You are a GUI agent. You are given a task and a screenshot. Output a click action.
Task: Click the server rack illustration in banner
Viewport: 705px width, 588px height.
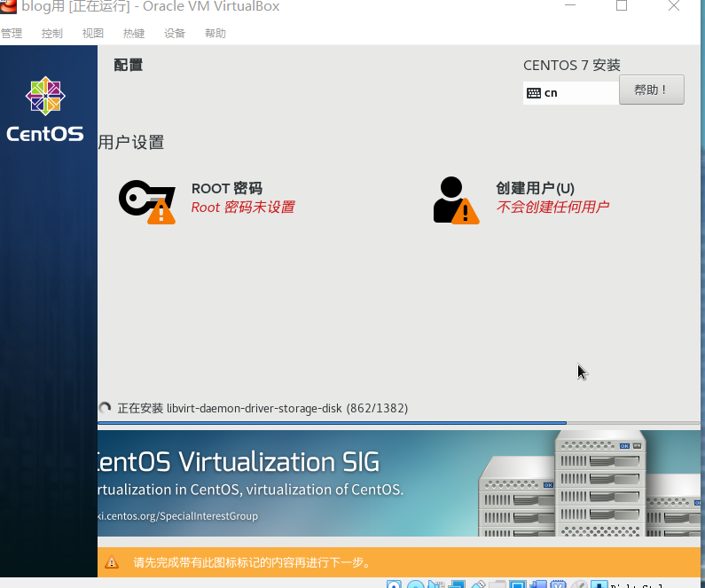point(589,483)
